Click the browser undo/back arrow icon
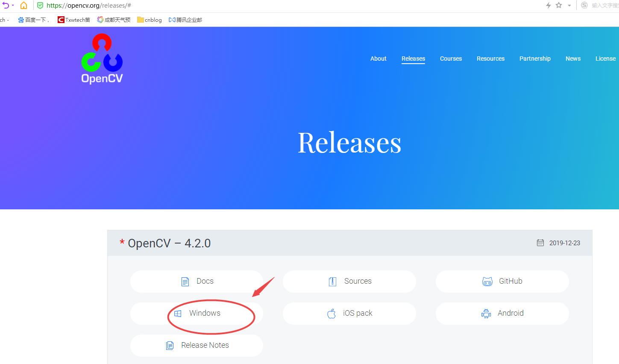Screen dimensions: 619x364 [6, 6]
